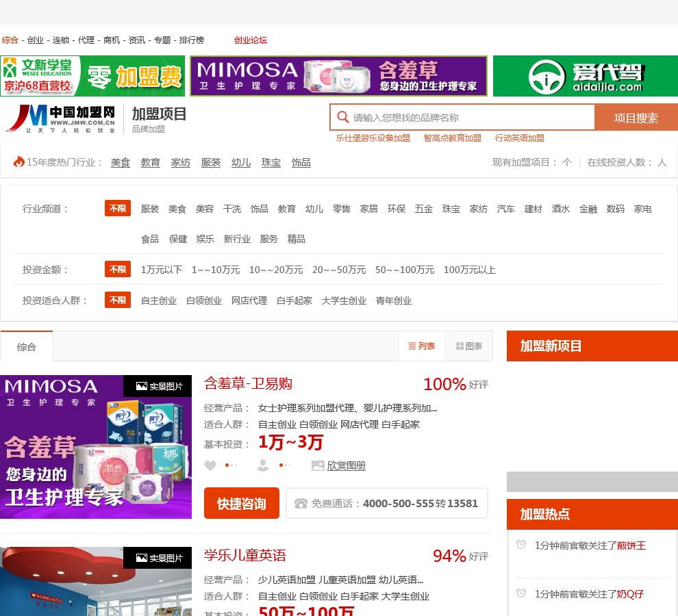
Task: Filter investment by 100万元以上
Action: (470, 270)
